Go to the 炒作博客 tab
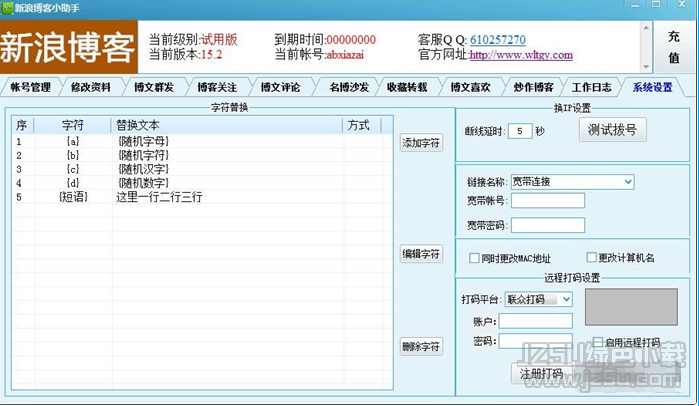699x406 pixels. click(534, 87)
